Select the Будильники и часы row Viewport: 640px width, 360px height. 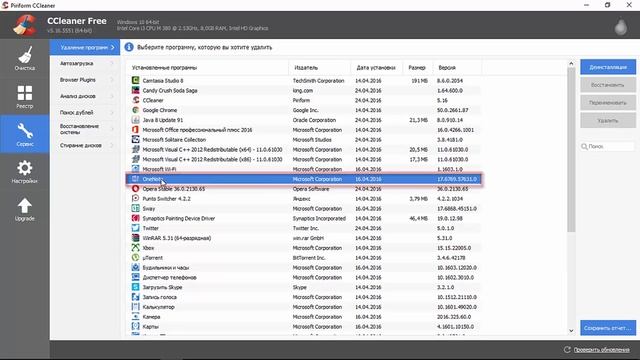click(304, 267)
